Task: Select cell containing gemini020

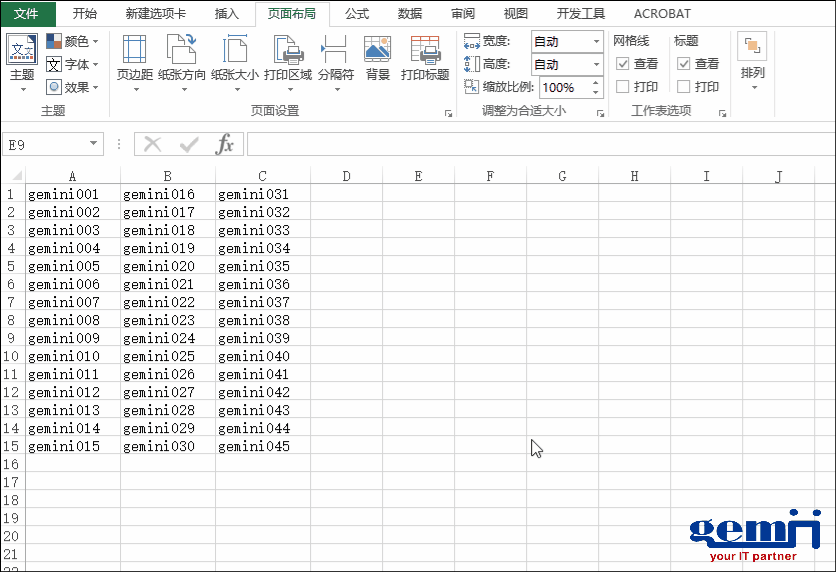Action: point(167,266)
